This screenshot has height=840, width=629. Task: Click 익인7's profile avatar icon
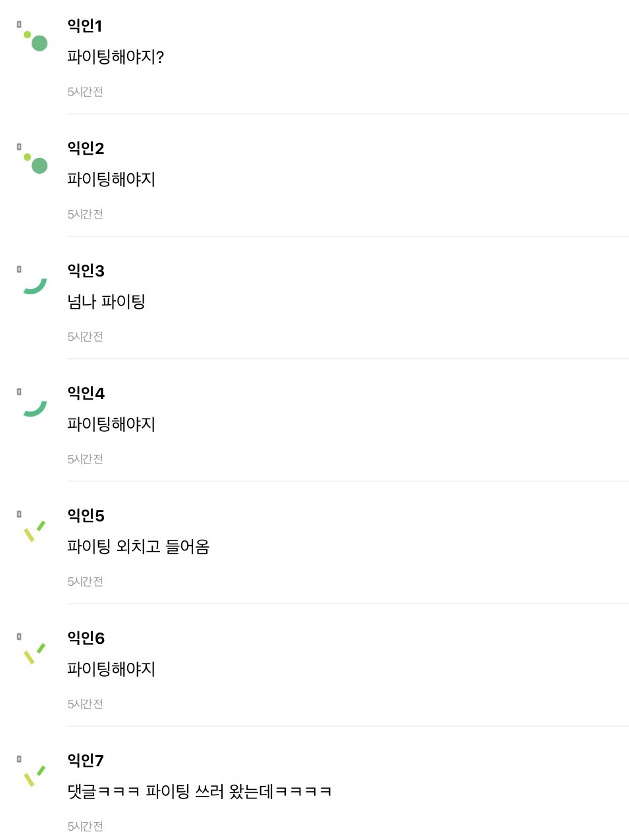[34, 775]
